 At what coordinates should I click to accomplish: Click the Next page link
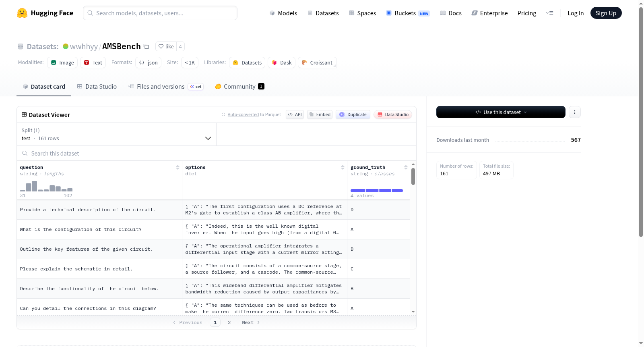(x=251, y=322)
